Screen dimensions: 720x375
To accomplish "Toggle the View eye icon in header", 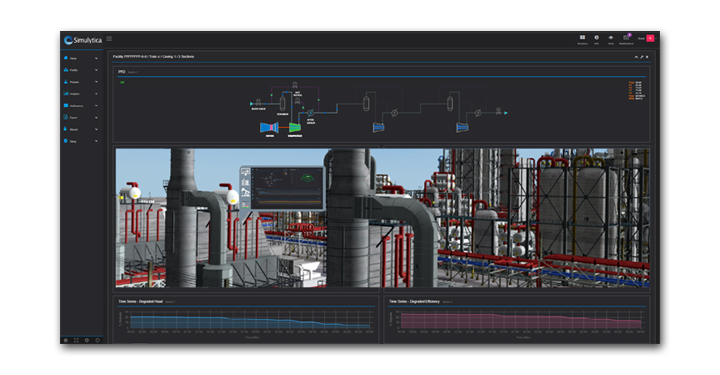I will point(611,38).
